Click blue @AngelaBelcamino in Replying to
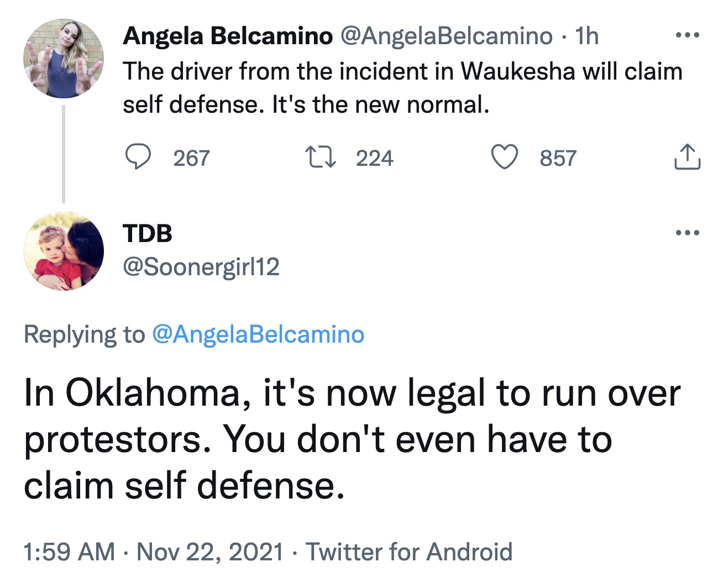 point(258,334)
